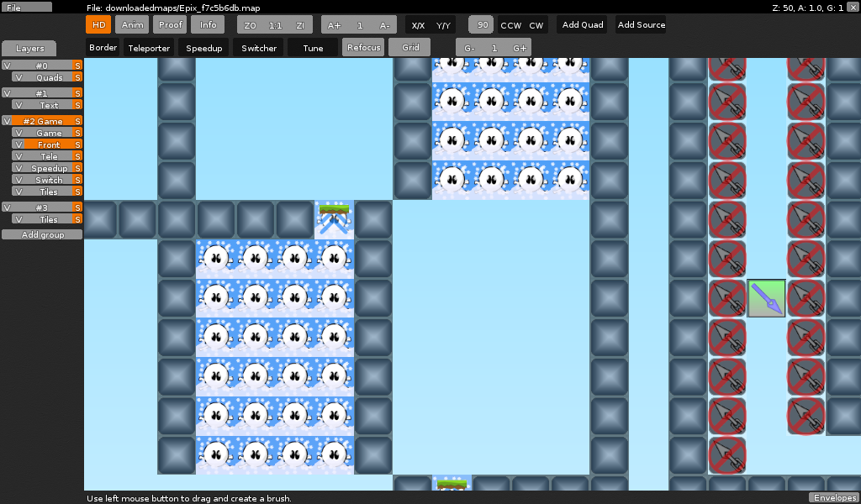
Task: Switch to the Envelopes editor
Action: [835, 496]
